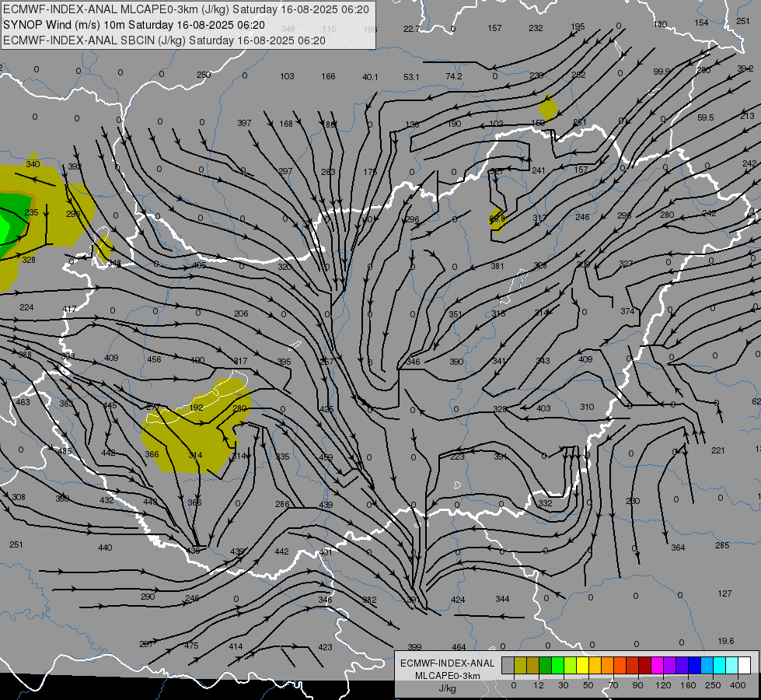Click the map value 485
This screenshot has height=700, width=761.
65,451
